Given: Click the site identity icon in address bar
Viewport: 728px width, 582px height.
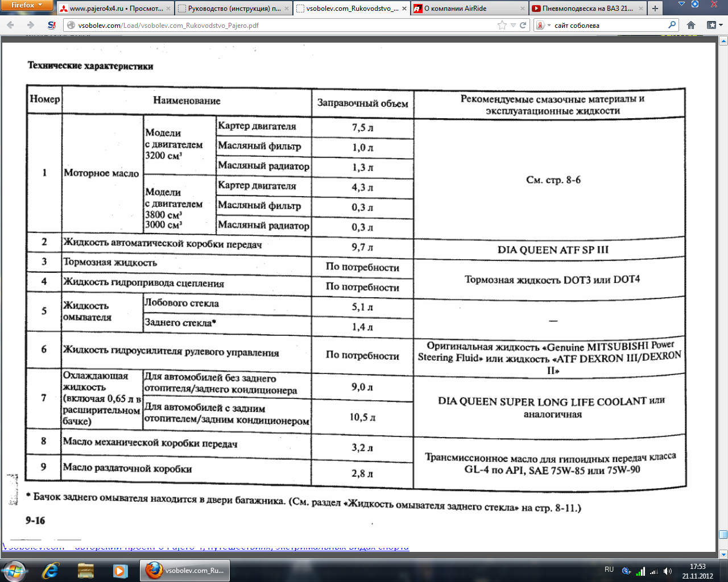Looking at the screenshot, I should [x=71, y=25].
